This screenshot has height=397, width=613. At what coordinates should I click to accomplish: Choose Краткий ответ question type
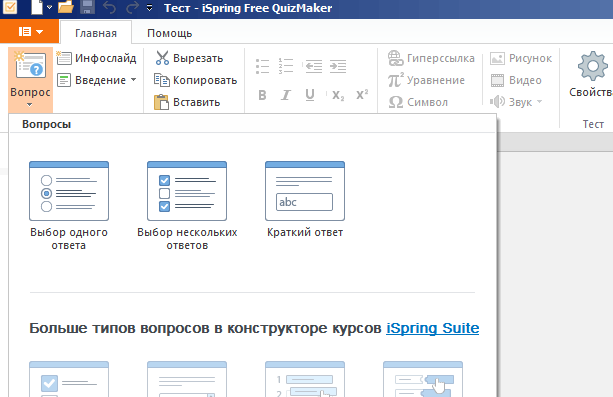(305, 199)
